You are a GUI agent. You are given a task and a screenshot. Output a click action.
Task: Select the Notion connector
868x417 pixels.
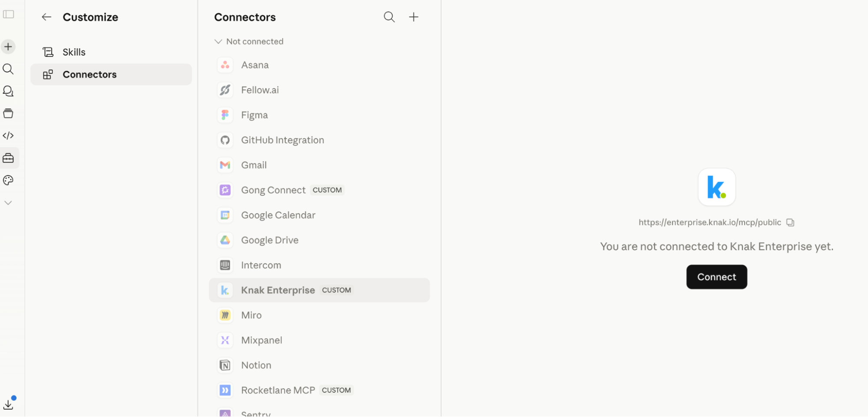coord(319,365)
